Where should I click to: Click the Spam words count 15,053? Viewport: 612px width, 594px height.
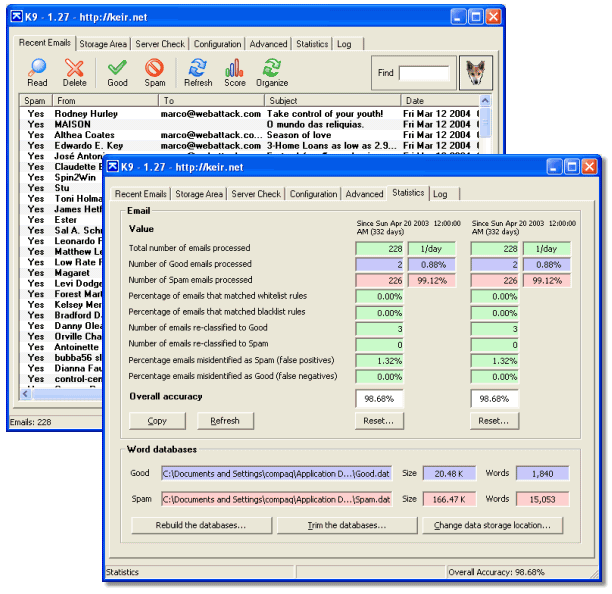tap(542, 499)
